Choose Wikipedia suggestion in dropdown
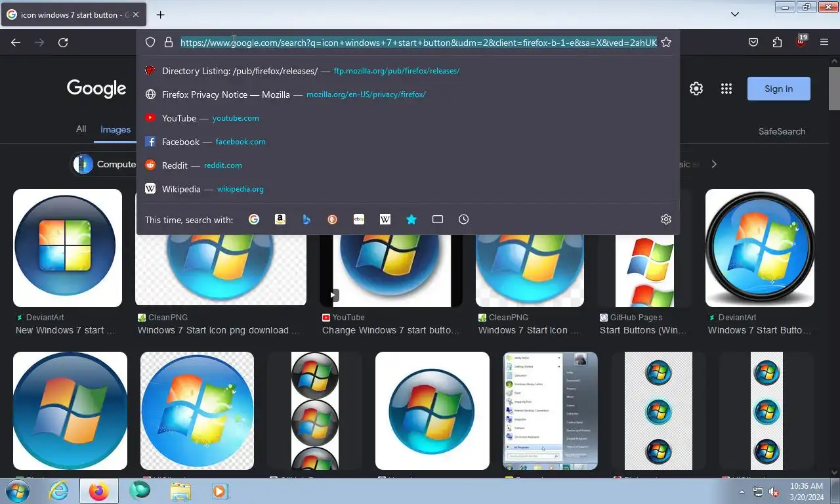The width and height of the screenshot is (840, 504). point(408,189)
